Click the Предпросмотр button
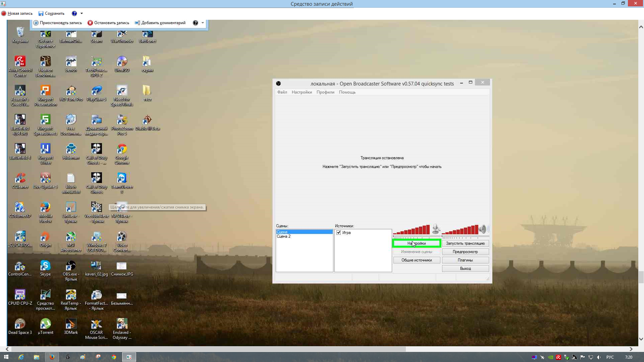The width and height of the screenshot is (644, 362). click(465, 252)
